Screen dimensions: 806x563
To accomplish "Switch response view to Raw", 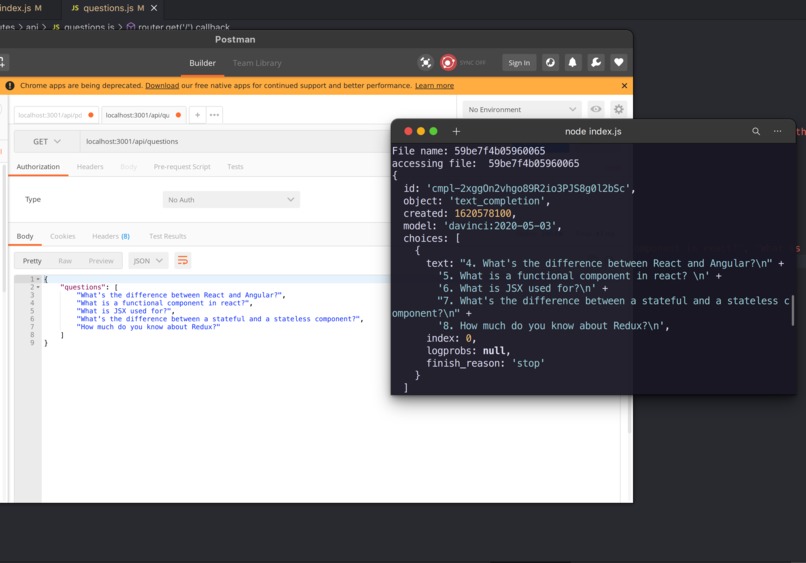I will coord(65,261).
